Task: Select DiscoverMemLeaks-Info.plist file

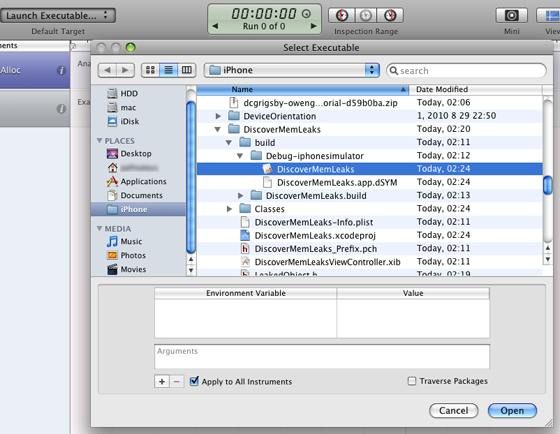Action: pos(314,222)
